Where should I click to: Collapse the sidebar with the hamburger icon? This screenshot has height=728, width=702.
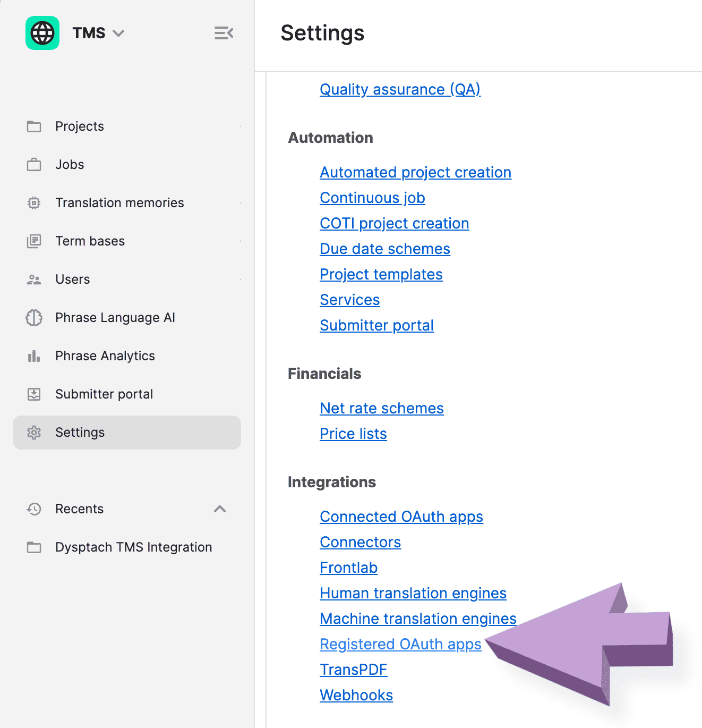click(224, 33)
